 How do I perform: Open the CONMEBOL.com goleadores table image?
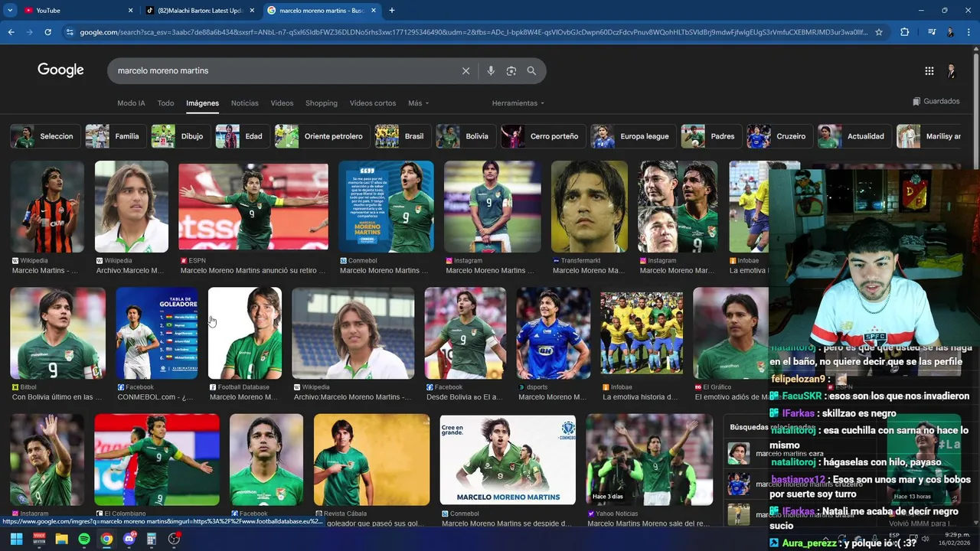pyautogui.click(x=157, y=334)
